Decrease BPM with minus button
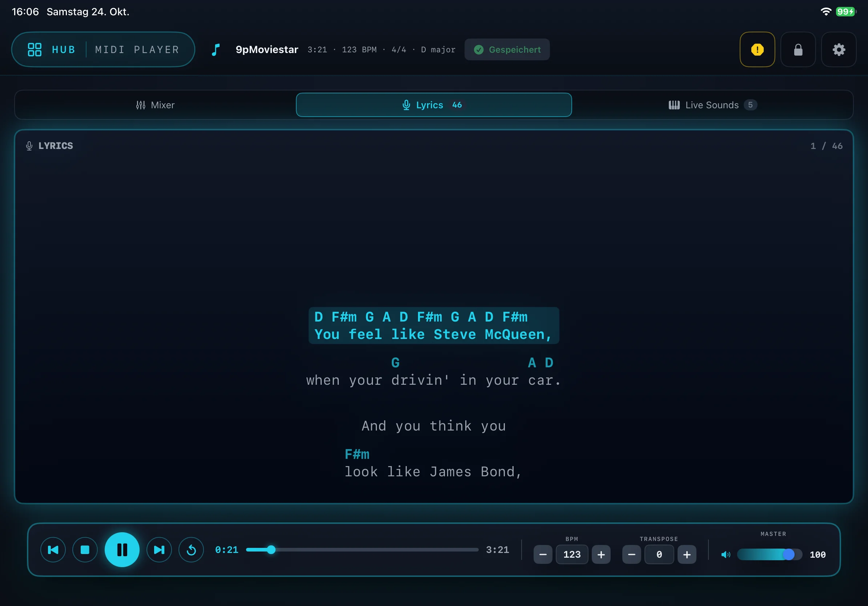 coord(543,554)
